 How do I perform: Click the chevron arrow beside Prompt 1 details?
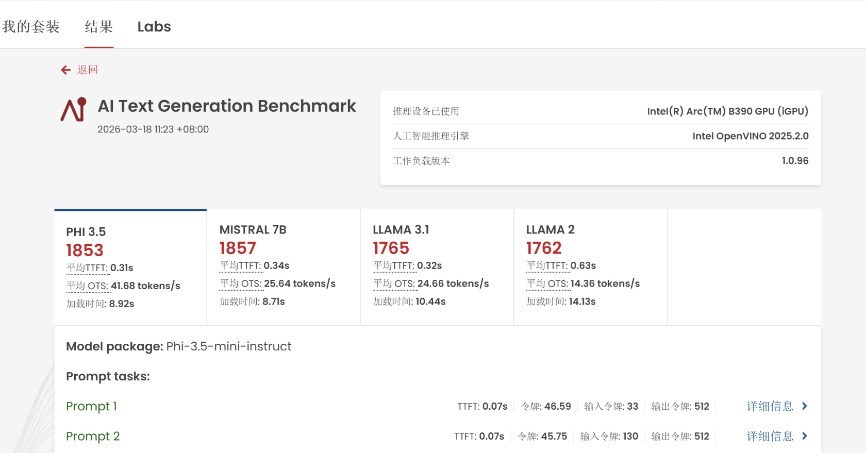click(805, 407)
